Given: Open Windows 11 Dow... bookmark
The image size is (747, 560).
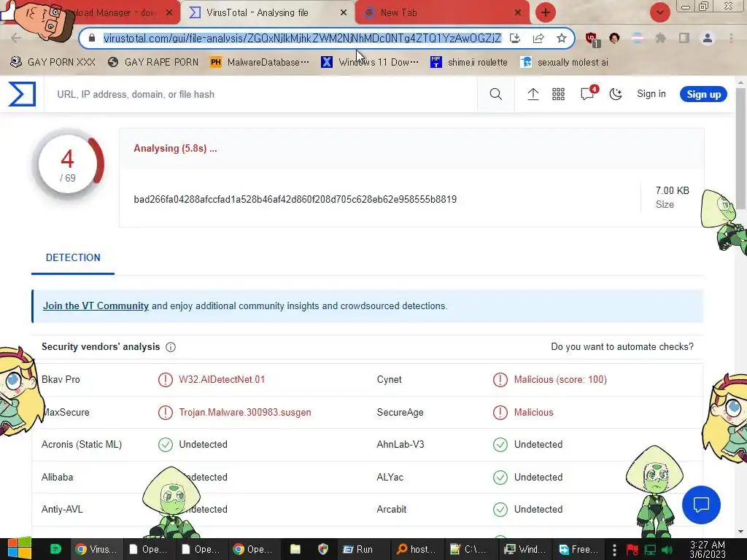Looking at the screenshot, I should tap(370, 62).
